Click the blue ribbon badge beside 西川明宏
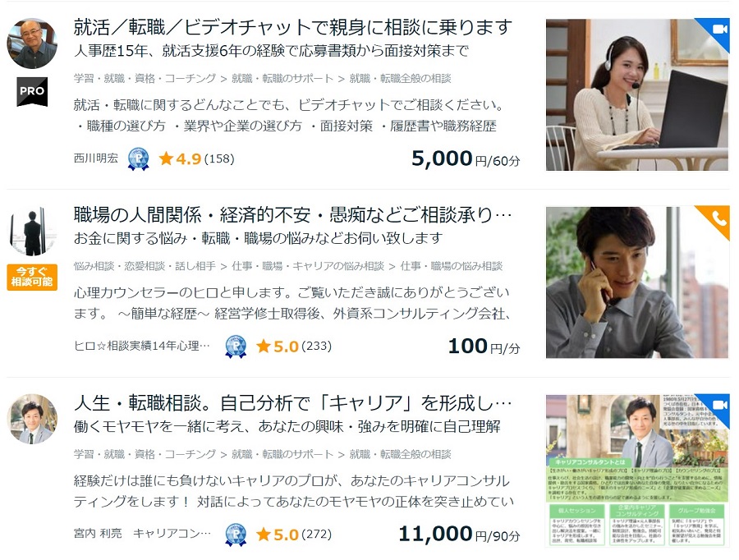The height and width of the screenshot is (560, 739). [139, 158]
